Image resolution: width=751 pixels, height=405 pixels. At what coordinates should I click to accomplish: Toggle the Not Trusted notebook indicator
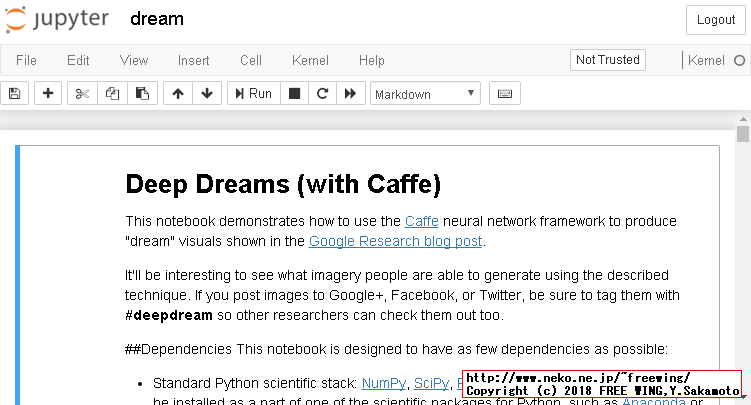[607, 60]
